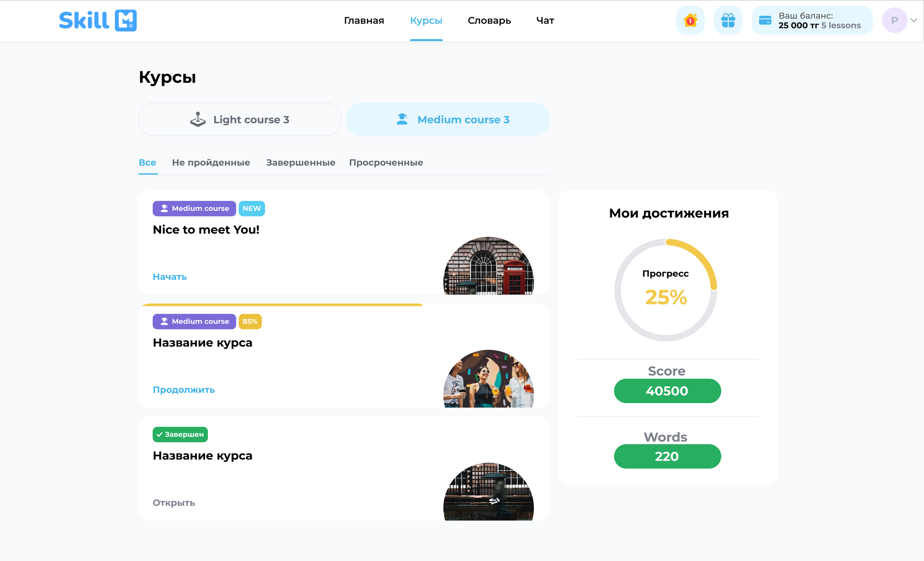924x561 pixels.
Task: Open the friends with drinks thumbnail
Action: click(x=488, y=378)
